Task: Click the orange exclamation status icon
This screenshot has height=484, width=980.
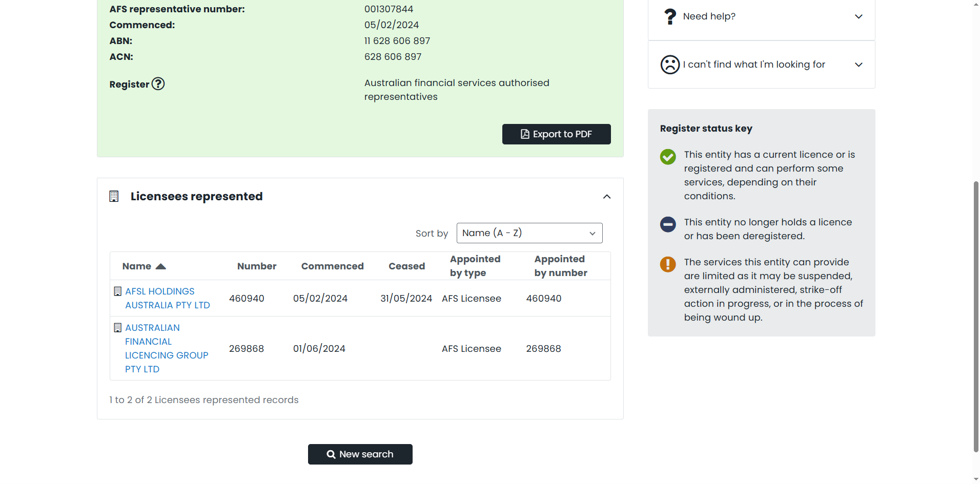Action: click(x=668, y=264)
